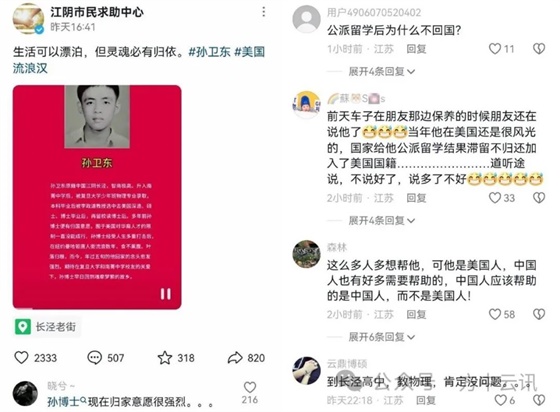This screenshot has height=412, width=560.
Task: Share the post via the 820 arrow
Action: click(x=235, y=357)
